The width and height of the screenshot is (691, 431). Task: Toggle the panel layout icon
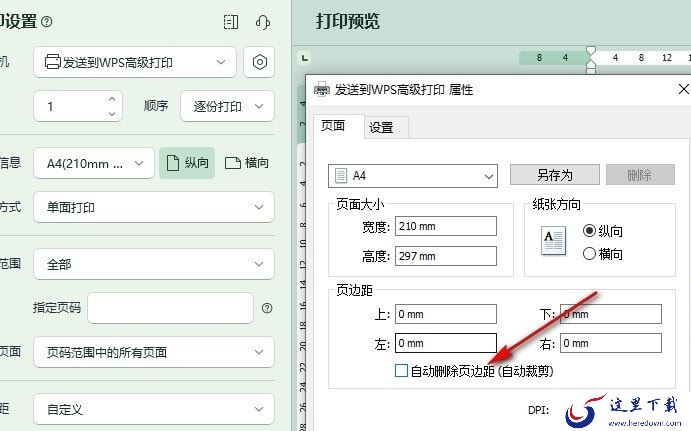pyautogui.click(x=230, y=22)
